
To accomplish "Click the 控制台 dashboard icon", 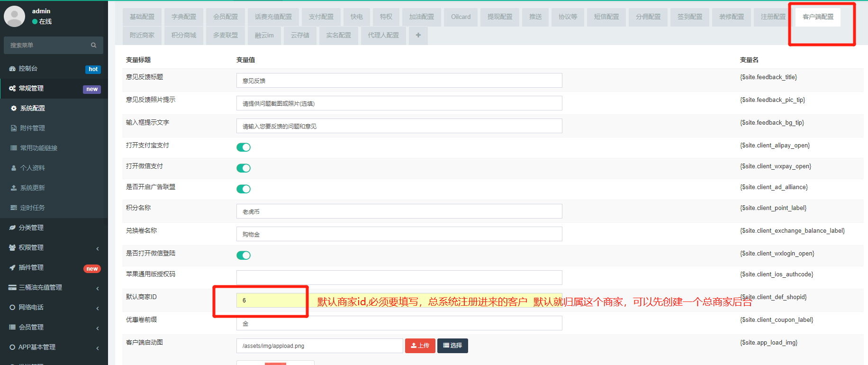I will tap(12, 69).
